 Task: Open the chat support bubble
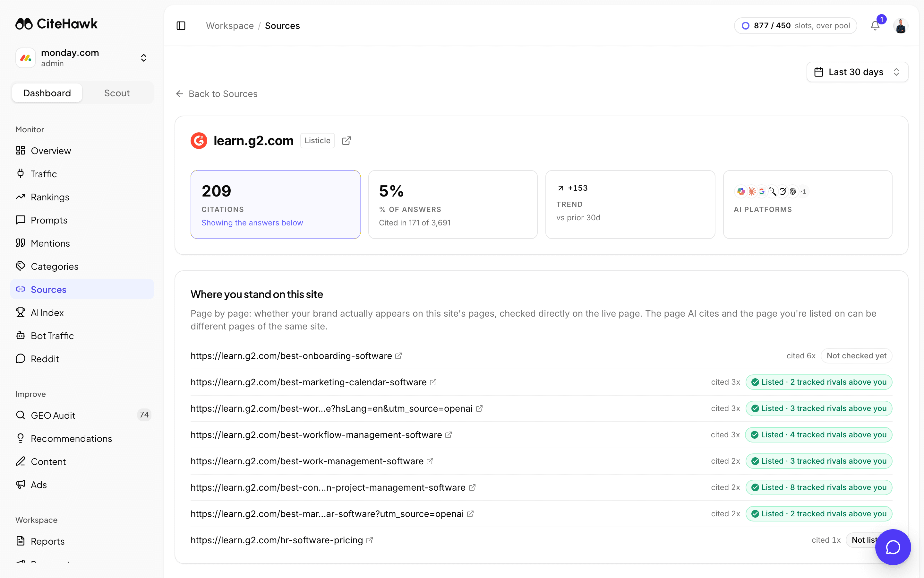click(893, 547)
